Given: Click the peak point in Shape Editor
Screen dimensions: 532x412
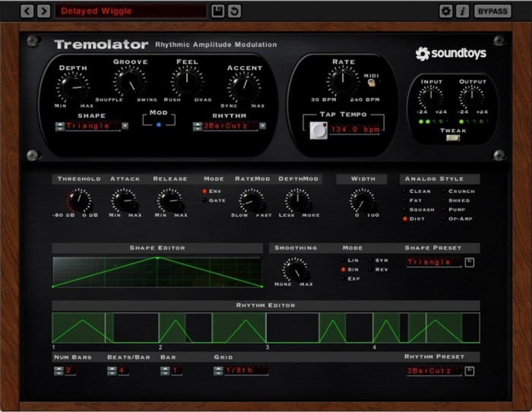Looking at the screenshot, I should tap(157, 258).
